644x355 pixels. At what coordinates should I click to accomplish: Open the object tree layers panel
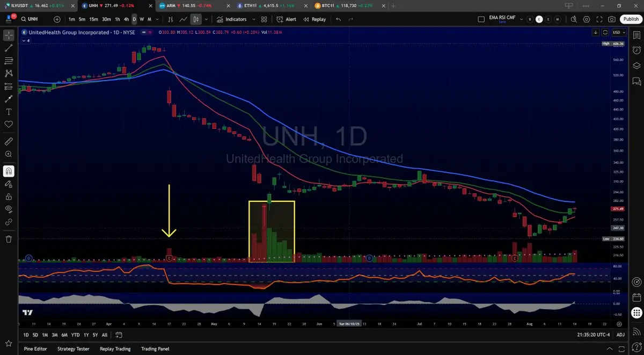point(636,66)
